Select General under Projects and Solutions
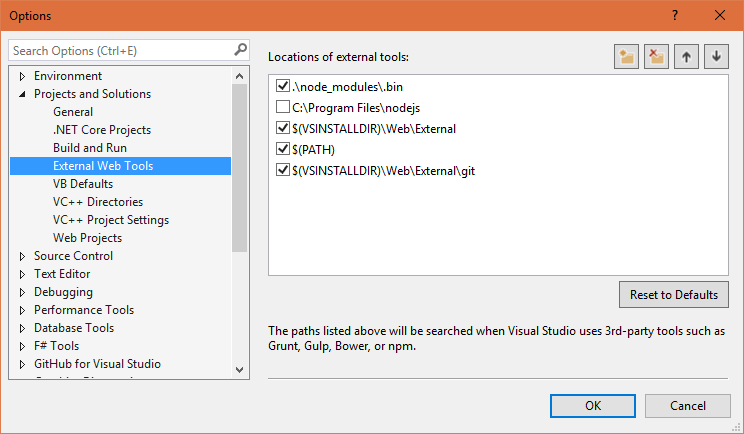Screen dimensions: 744x434 coord(73,112)
